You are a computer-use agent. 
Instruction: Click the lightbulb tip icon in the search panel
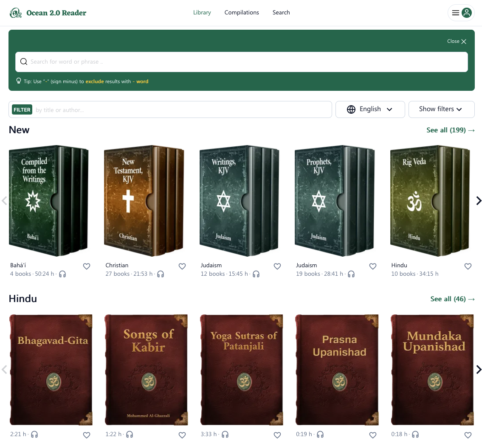[x=19, y=81]
